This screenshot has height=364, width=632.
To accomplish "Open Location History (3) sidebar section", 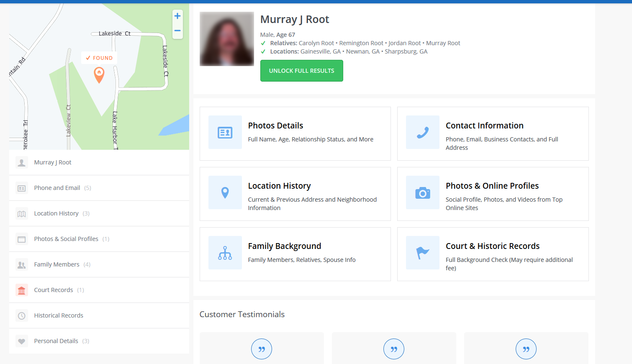I will click(x=99, y=214).
